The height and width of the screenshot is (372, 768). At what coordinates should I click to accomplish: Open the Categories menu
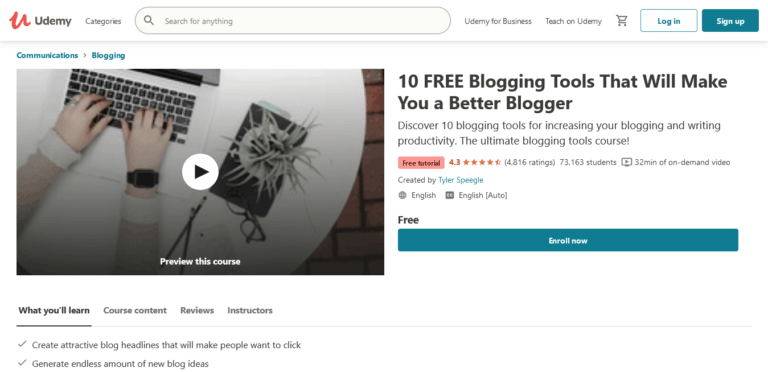[x=103, y=21]
